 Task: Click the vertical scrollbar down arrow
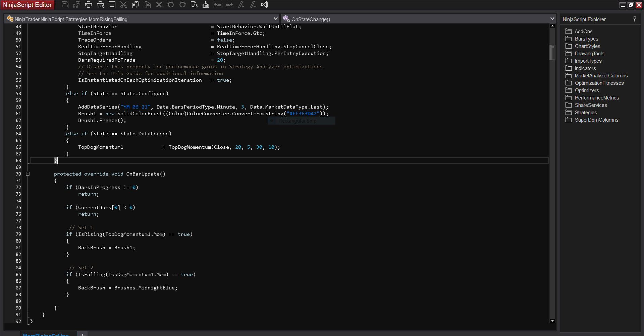point(552,321)
